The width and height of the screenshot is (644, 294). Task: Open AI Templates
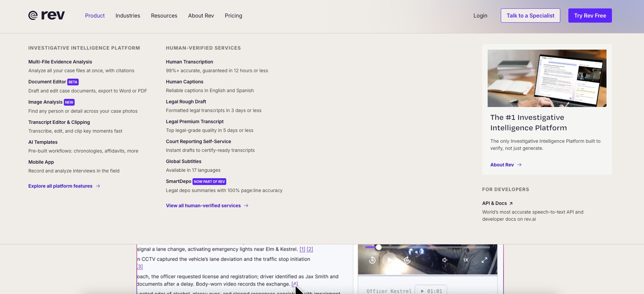(x=43, y=142)
